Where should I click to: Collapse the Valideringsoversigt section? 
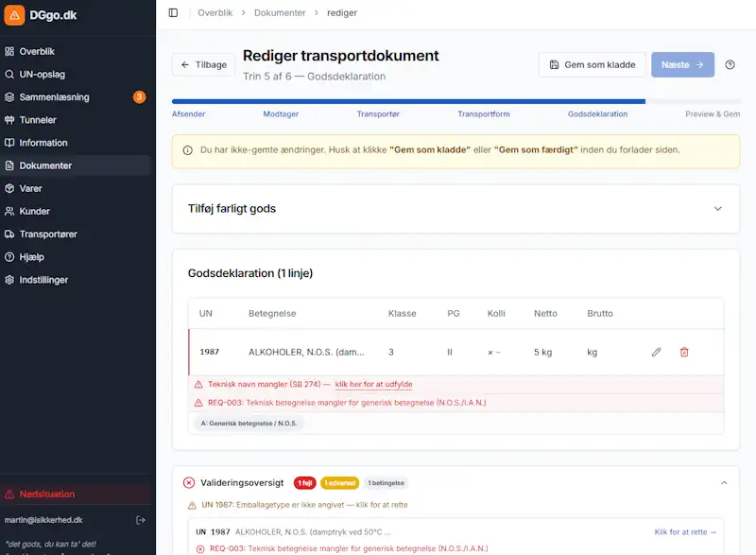tap(723, 482)
